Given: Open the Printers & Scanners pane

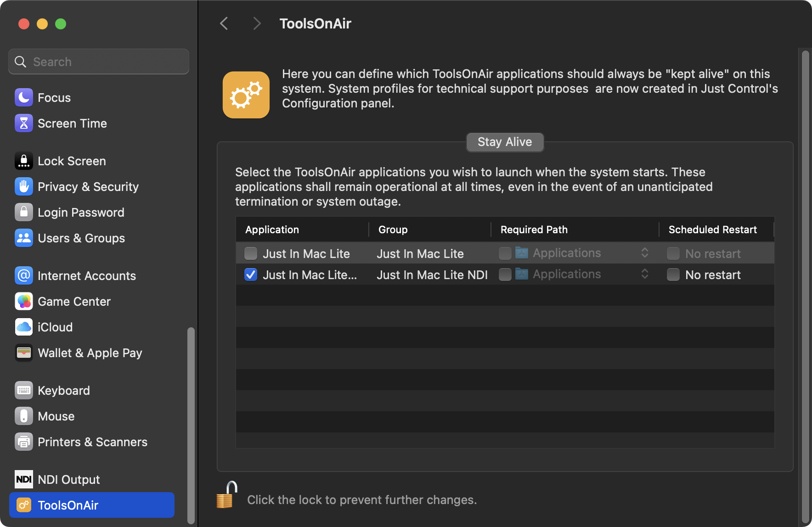Looking at the screenshot, I should pos(92,442).
